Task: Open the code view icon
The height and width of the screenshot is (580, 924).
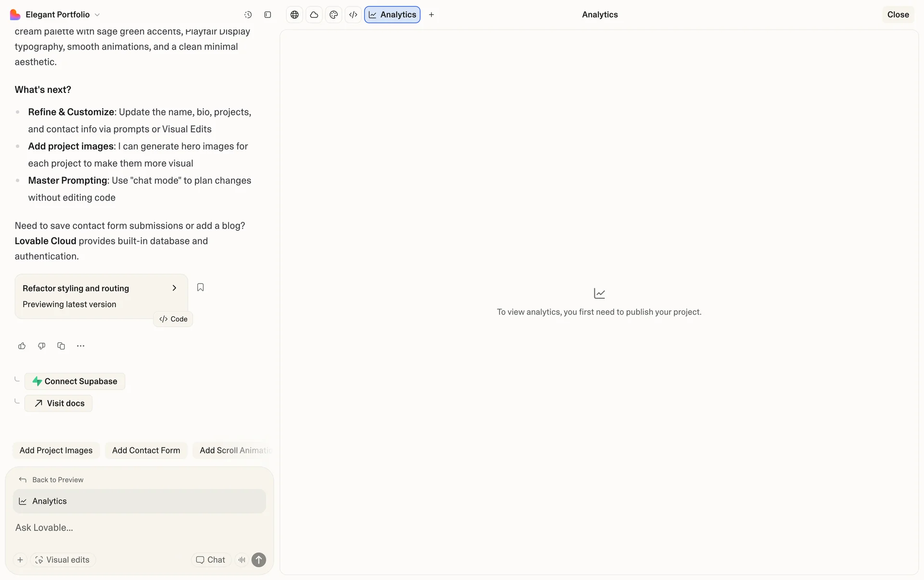Action: point(353,15)
